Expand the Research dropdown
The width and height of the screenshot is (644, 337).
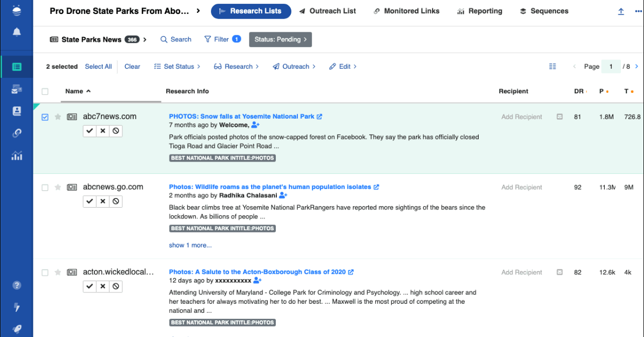(x=236, y=67)
